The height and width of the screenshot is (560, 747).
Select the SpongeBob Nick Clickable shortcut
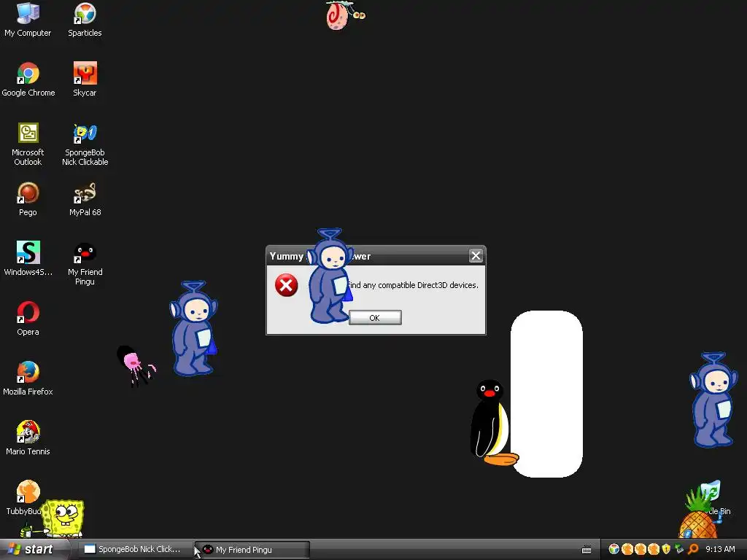[x=85, y=144]
